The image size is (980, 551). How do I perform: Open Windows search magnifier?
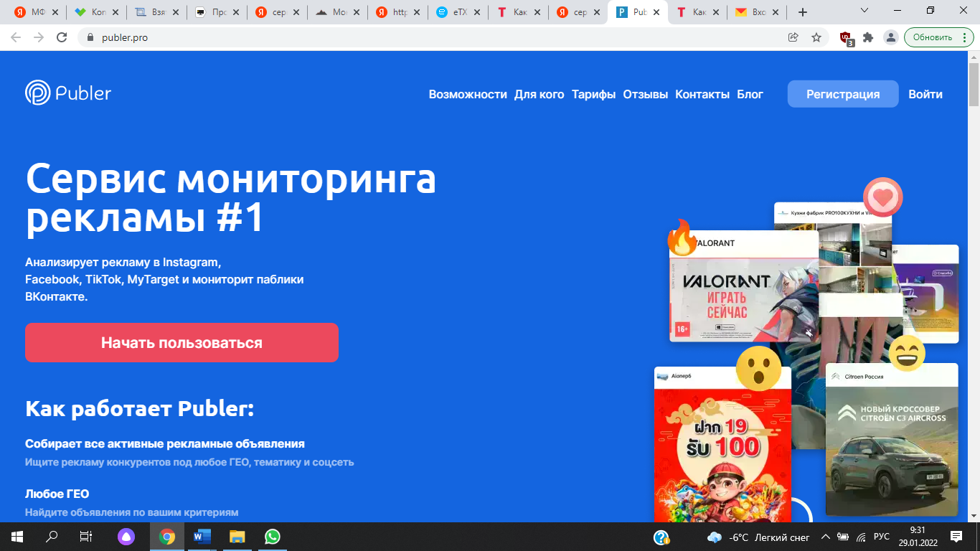pyautogui.click(x=52, y=537)
